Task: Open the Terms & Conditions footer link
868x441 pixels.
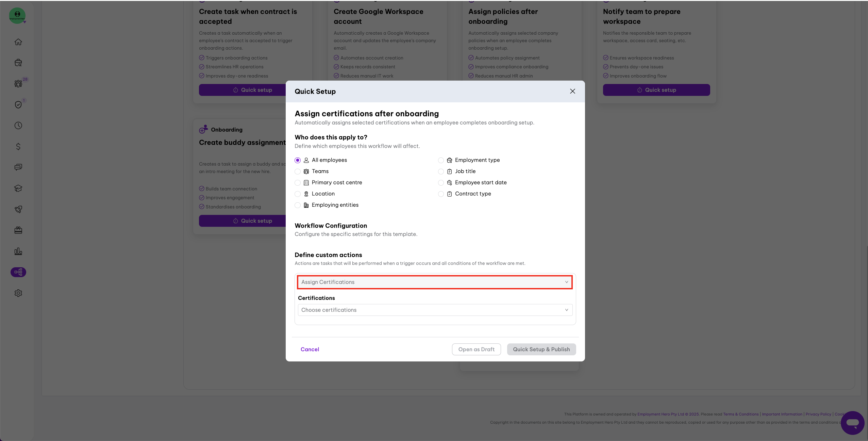Action: pyautogui.click(x=740, y=414)
